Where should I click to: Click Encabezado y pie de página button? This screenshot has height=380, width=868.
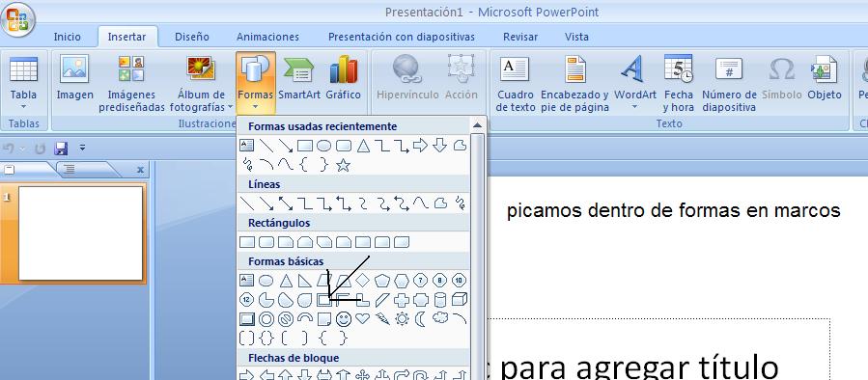574,83
